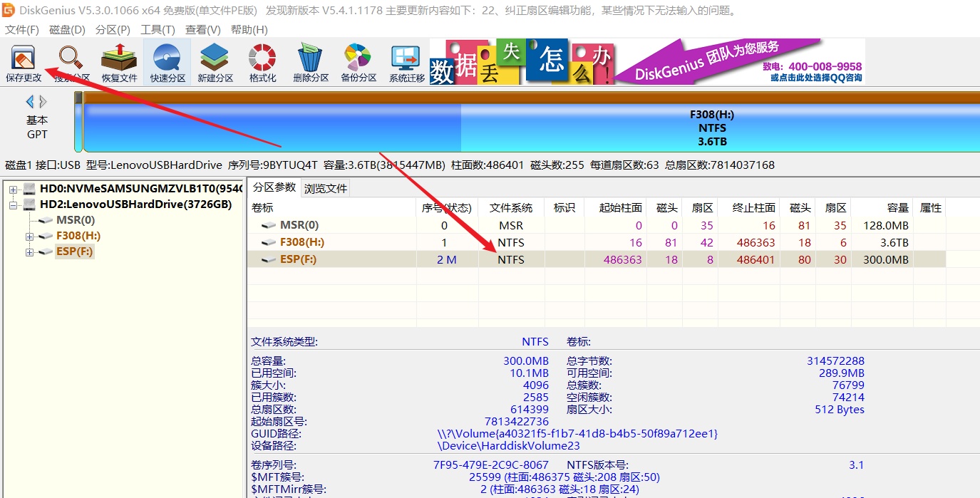Click the Save Changes (保存更改) toolbar icon
Screen dimensions: 980x498
click(24, 63)
